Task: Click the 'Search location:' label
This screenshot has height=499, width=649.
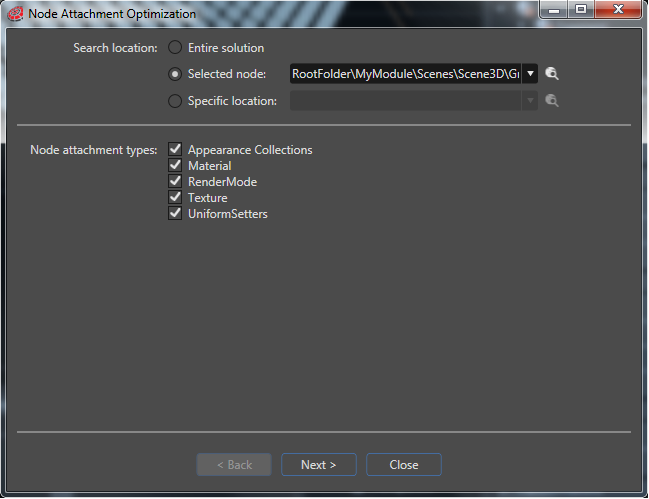Action: coord(115,48)
